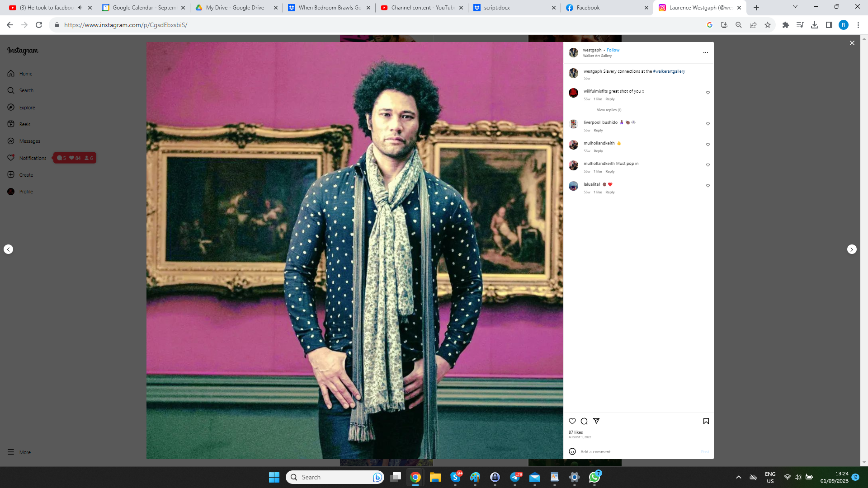
Task: Open Notifications in Instagram sidebar
Action: point(27,158)
